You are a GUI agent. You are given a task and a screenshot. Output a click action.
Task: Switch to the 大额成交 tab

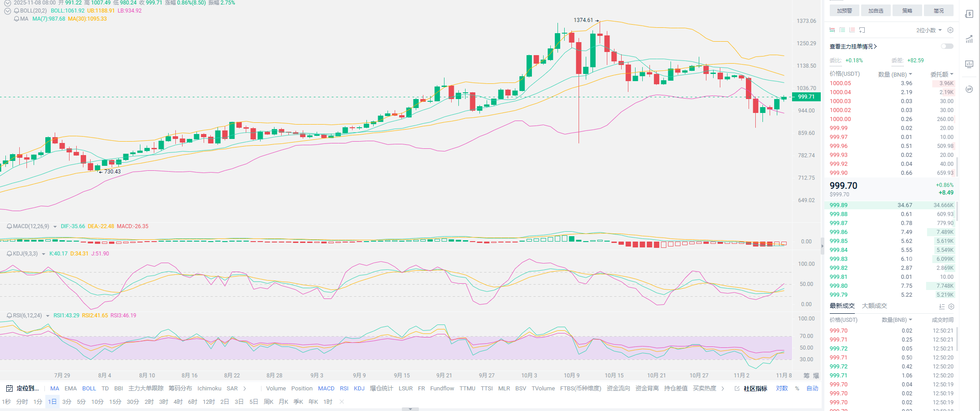pyautogui.click(x=874, y=306)
